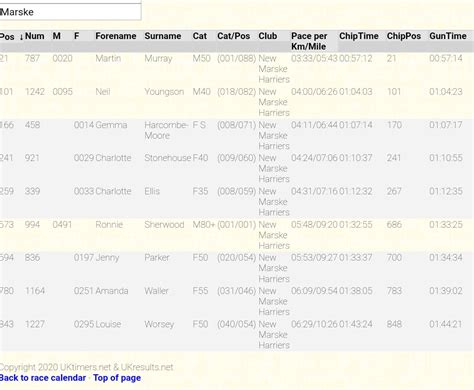Select surname Ellis
The image size is (474, 390).
pos(152,191)
